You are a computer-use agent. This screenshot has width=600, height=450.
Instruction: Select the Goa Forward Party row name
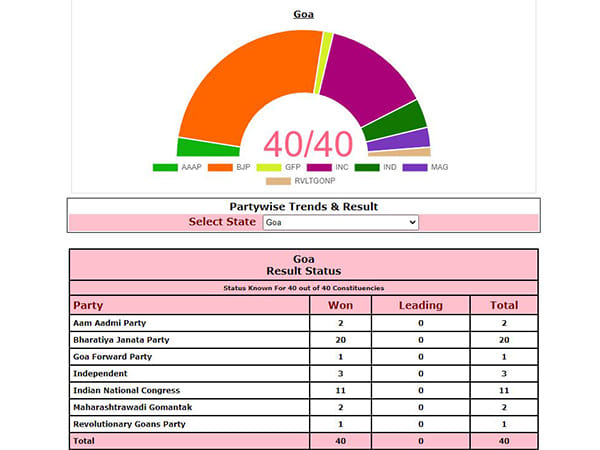[x=112, y=357]
